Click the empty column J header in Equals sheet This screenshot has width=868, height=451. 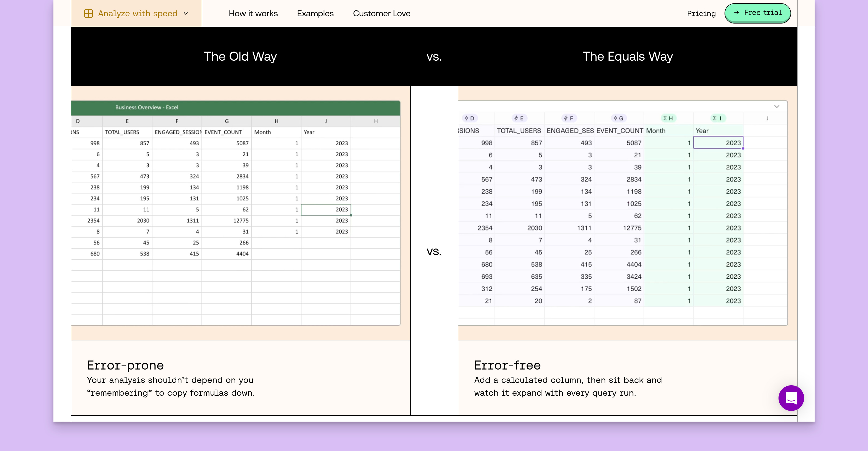click(x=767, y=118)
